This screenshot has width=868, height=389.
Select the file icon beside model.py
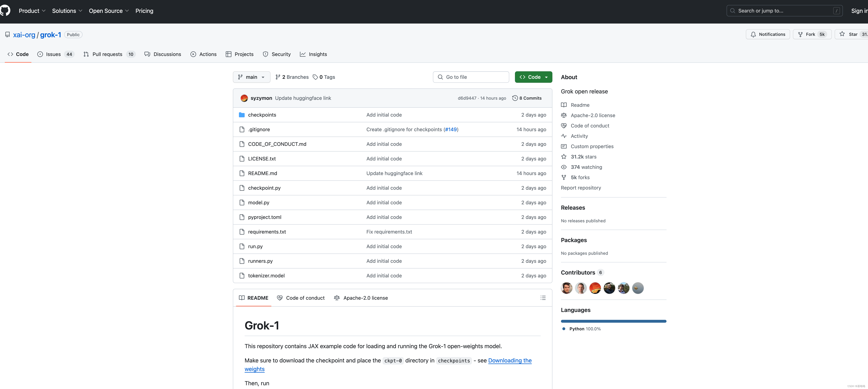point(242,202)
